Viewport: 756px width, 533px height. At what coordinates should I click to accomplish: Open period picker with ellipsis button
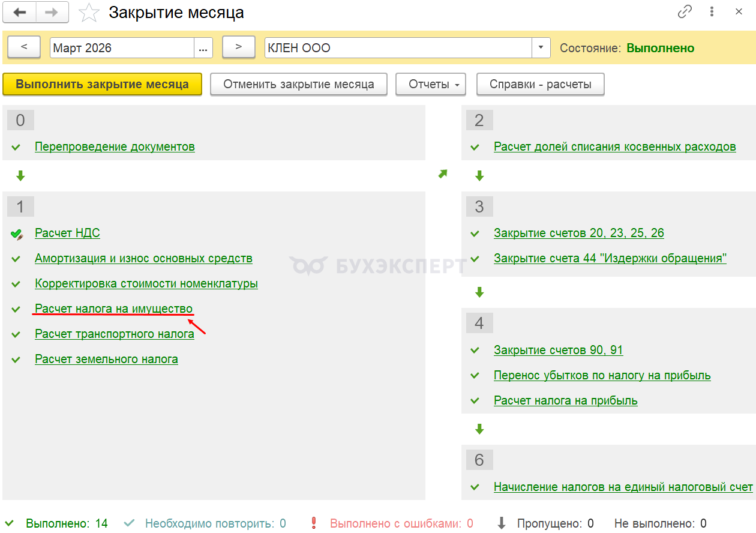203,48
